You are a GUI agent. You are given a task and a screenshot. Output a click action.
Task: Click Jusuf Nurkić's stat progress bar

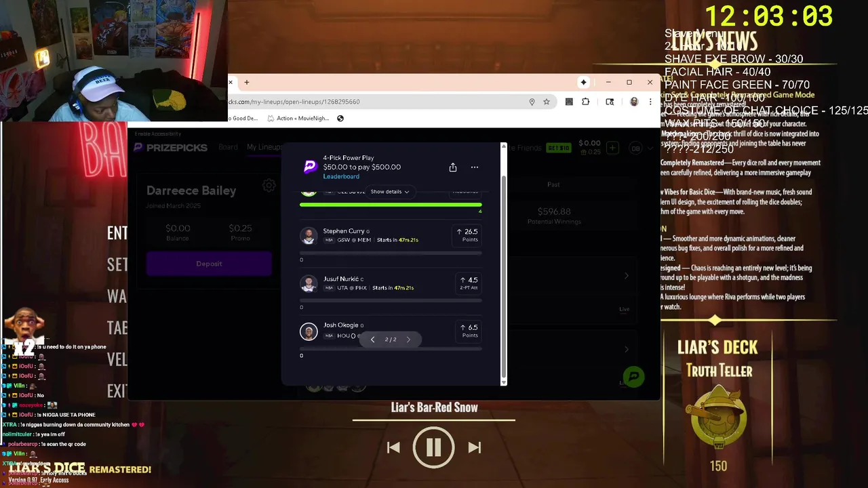tap(391, 301)
